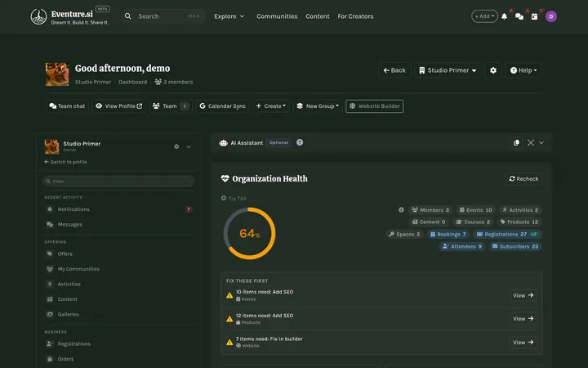The height and width of the screenshot is (368, 588).
Task: Click the Back button
Action: click(394, 70)
